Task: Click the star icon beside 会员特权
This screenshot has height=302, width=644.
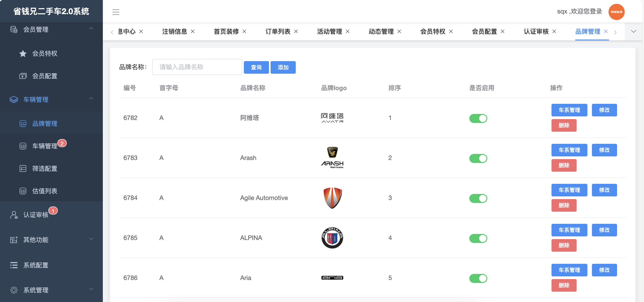Action: pyautogui.click(x=23, y=53)
